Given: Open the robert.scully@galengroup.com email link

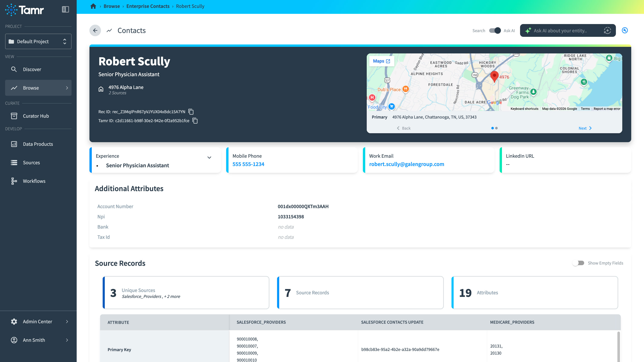Looking at the screenshot, I should (x=407, y=164).
